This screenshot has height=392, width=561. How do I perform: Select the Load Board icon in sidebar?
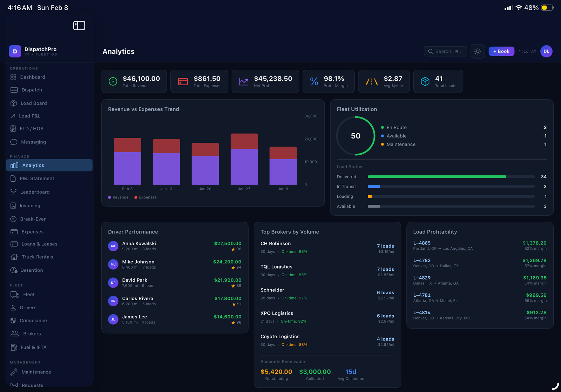(x=13, y=103)
